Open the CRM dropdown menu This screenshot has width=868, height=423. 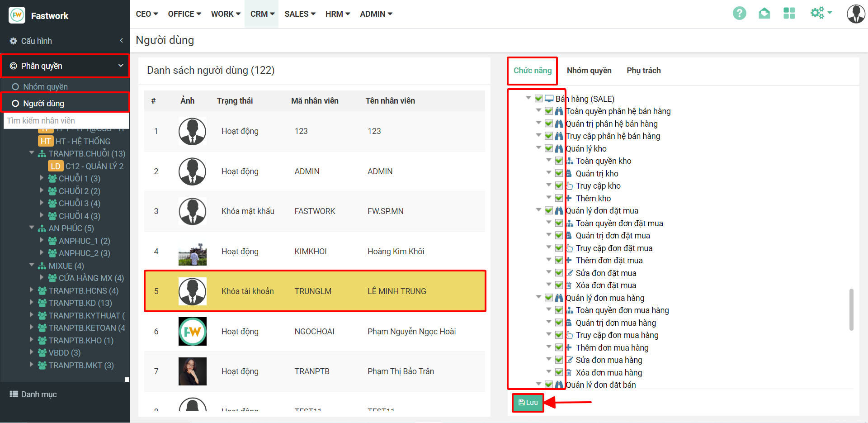(x=262, y=14)
